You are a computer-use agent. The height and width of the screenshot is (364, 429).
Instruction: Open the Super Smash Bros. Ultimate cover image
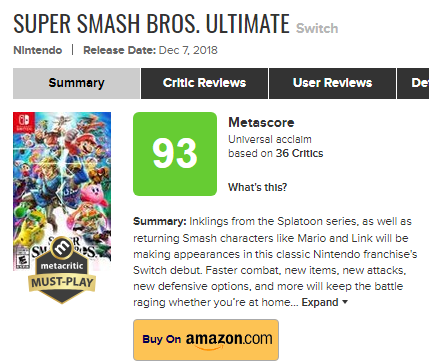(62, 191)
